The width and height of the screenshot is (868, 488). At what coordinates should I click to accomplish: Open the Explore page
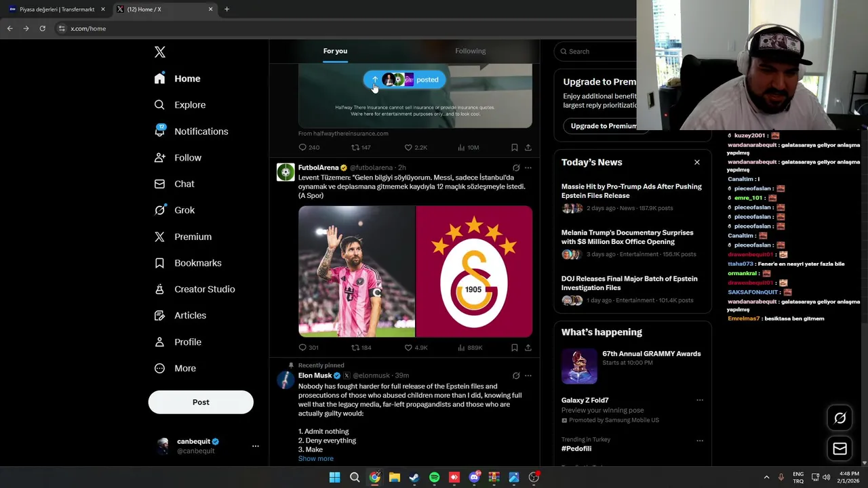[x=180, y=105]
